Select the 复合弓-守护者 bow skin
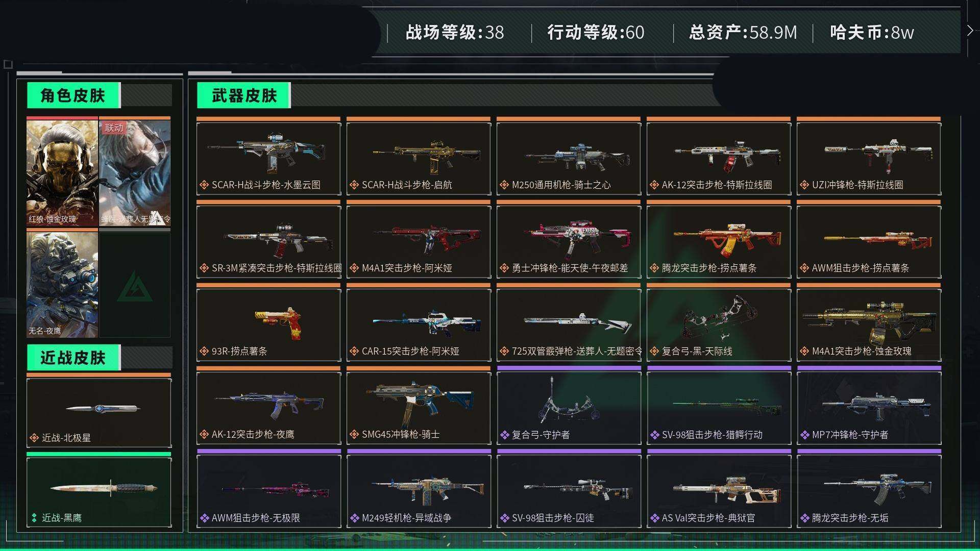980x551 pixels. point(569,408)
